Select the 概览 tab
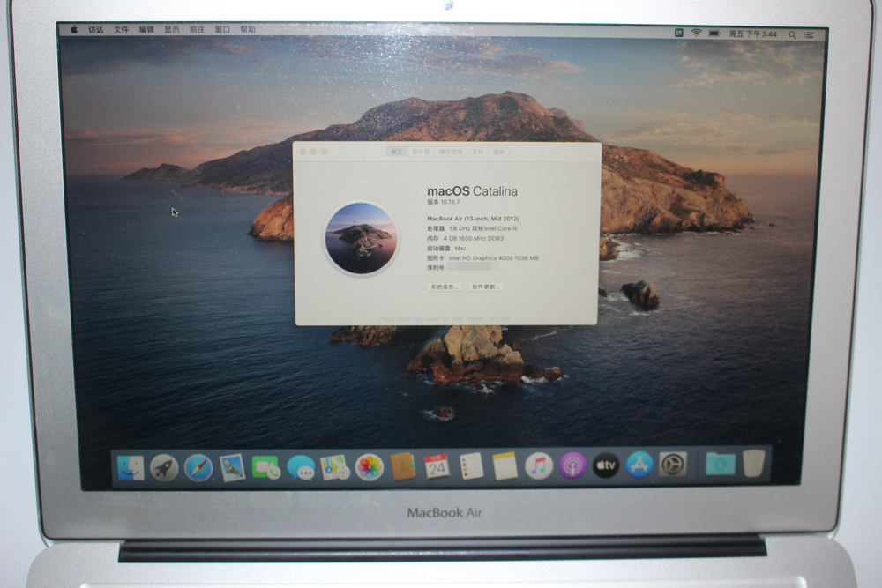 click(x=397, y=152)
